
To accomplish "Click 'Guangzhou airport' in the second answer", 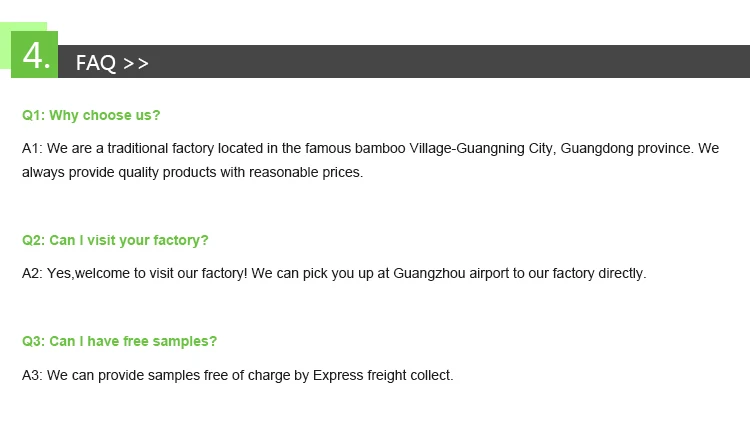I will (x=451, y=273).
